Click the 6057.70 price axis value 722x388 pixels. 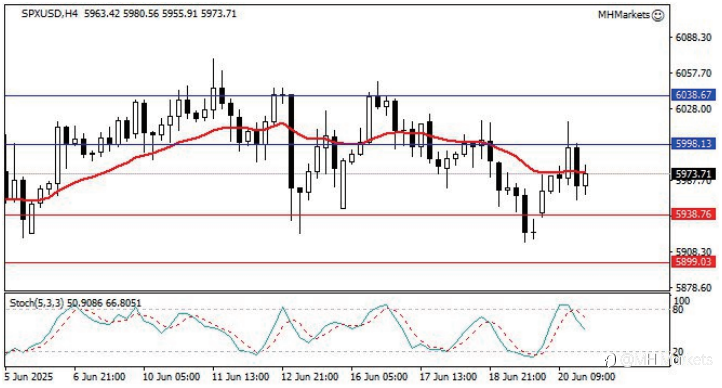tap(693, 73)
